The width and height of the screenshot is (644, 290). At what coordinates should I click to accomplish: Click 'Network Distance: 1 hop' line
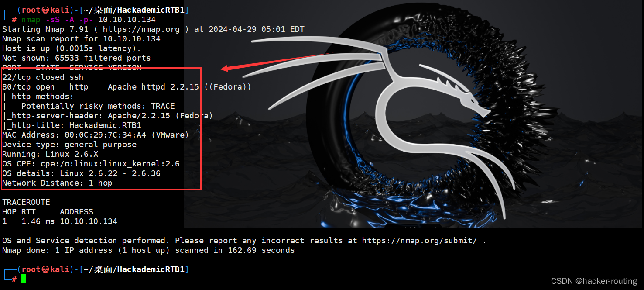[x=57, y=183]
